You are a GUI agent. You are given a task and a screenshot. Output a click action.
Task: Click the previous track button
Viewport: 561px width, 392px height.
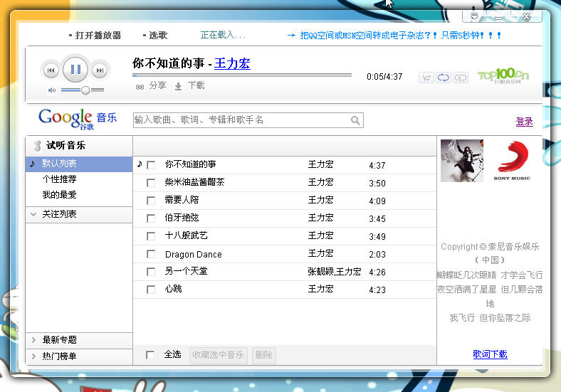point(51,70)
